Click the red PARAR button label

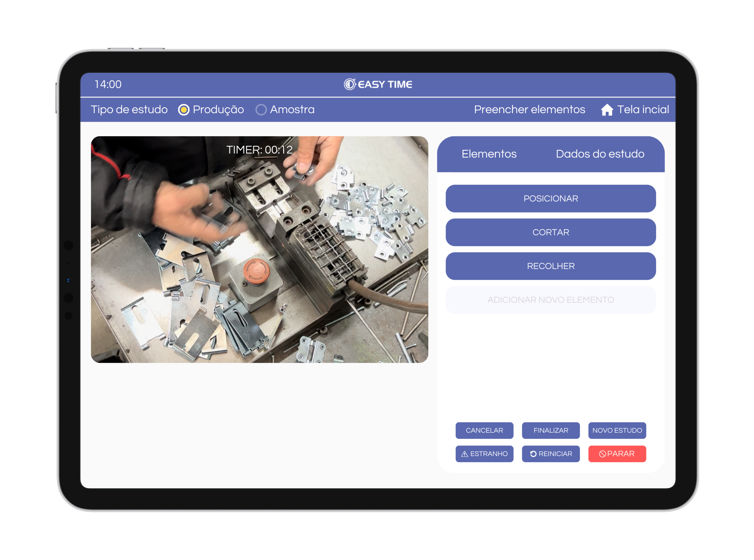pyautogui.click(x=620, y=454)
